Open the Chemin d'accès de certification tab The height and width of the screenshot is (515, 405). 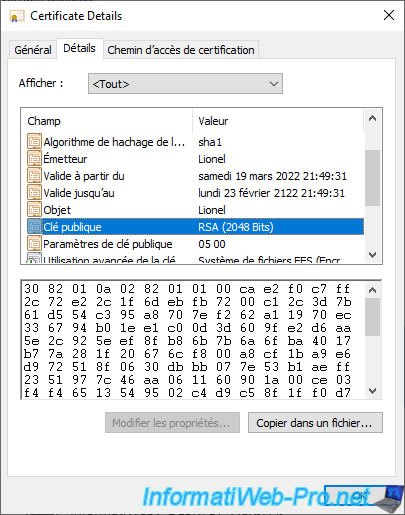(x=181, y=50)
